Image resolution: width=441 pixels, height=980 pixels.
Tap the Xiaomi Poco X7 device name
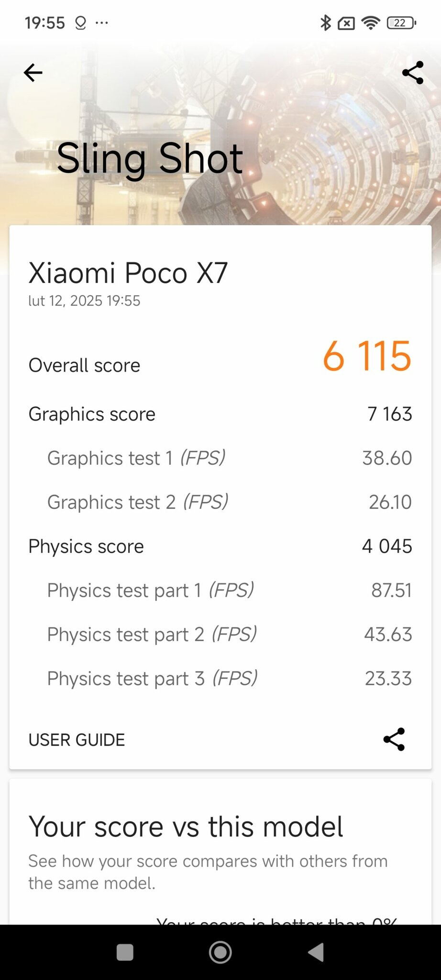[128, 273]
